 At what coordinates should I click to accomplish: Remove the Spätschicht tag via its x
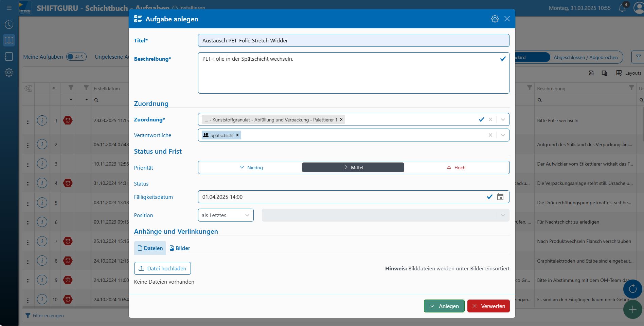click(237, 135)
